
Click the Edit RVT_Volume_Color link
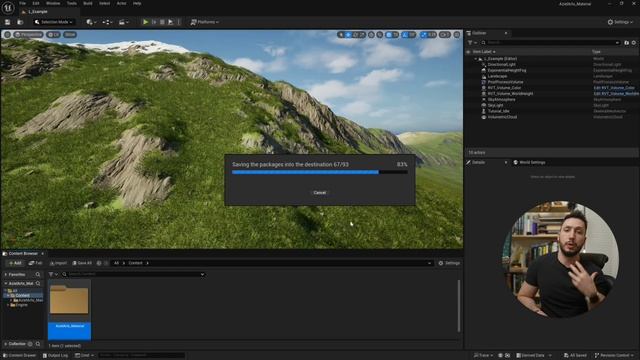[x=614, y=88]
